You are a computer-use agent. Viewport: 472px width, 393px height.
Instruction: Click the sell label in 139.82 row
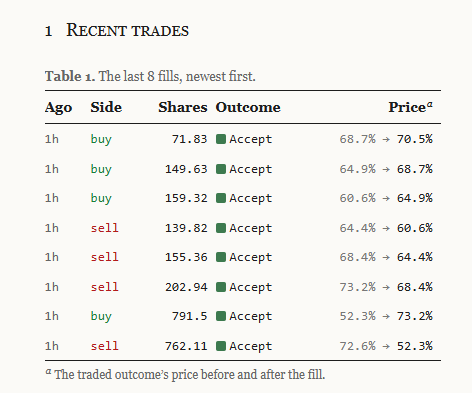click(x=105, y=228)
